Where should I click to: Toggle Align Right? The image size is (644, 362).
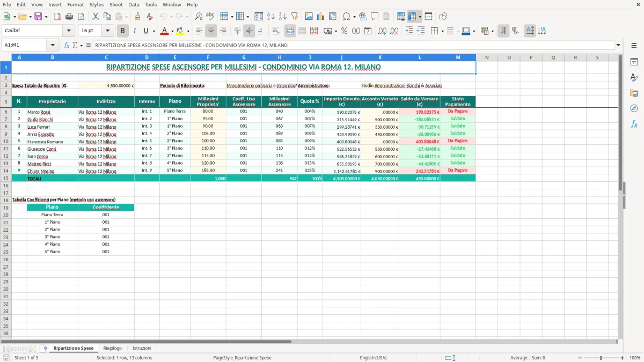point(223,31)
